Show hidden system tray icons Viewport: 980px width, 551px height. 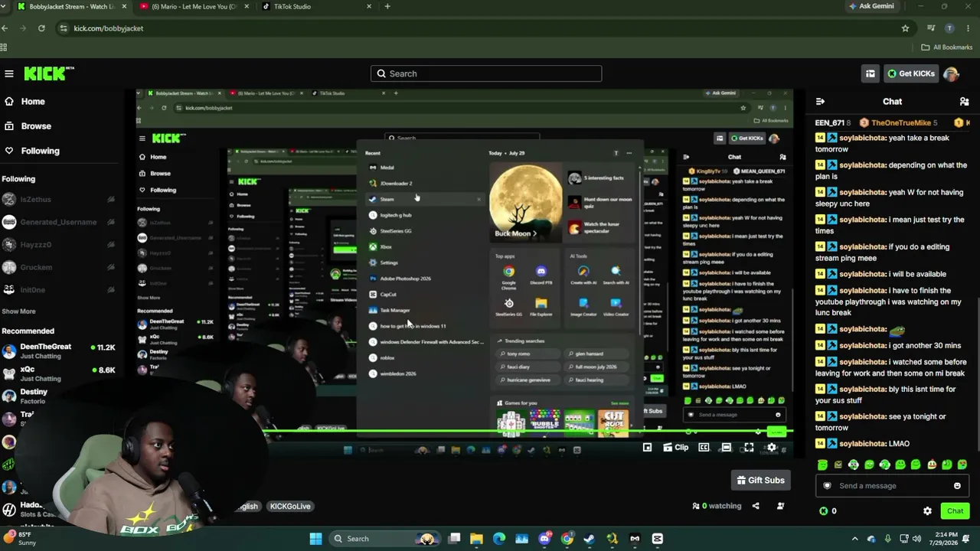[855, 539]
